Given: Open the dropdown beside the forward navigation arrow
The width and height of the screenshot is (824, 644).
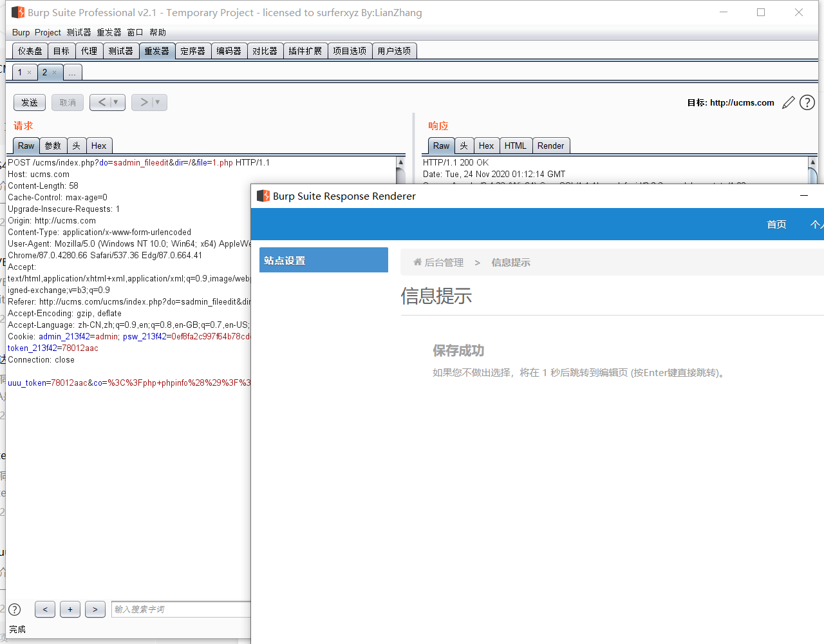Looking at the screenshot, I should point(158,102).
